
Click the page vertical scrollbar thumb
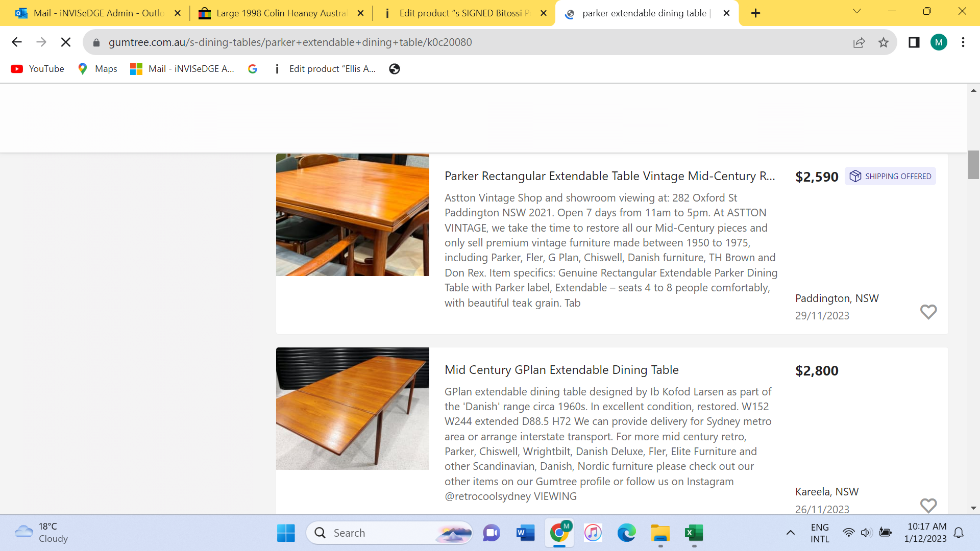tap(973, 165)
